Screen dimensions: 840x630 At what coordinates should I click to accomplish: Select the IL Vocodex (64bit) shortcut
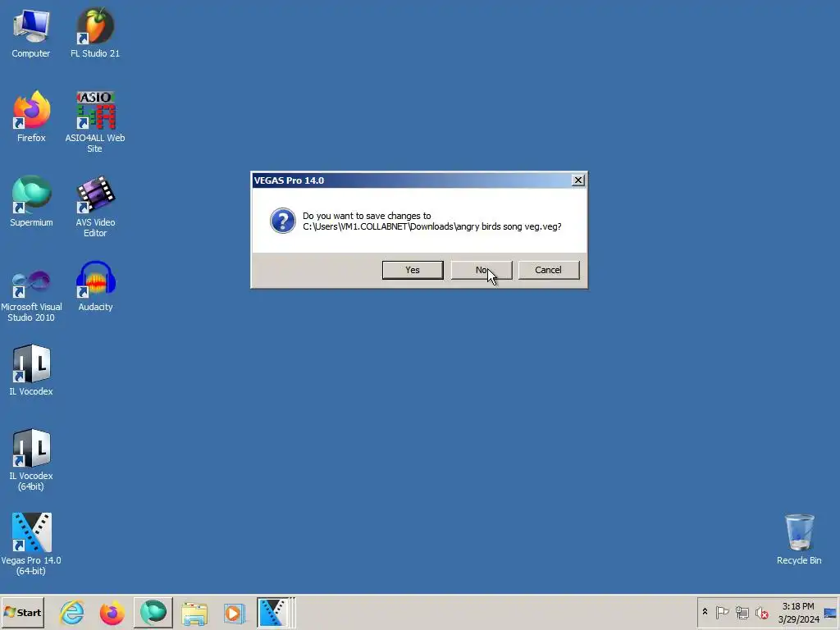31,459
